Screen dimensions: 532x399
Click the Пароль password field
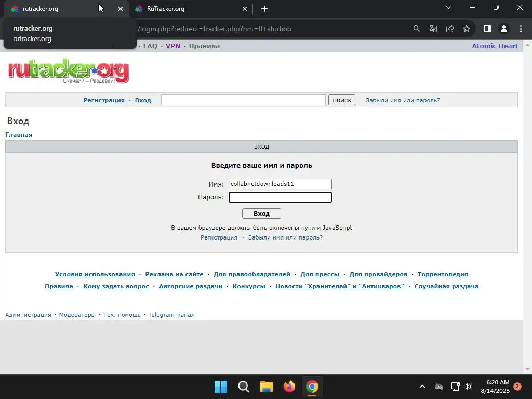tap(280, 197)
